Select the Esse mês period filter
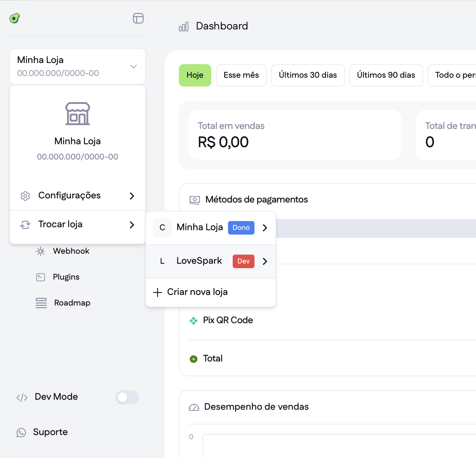 point(241,75)
